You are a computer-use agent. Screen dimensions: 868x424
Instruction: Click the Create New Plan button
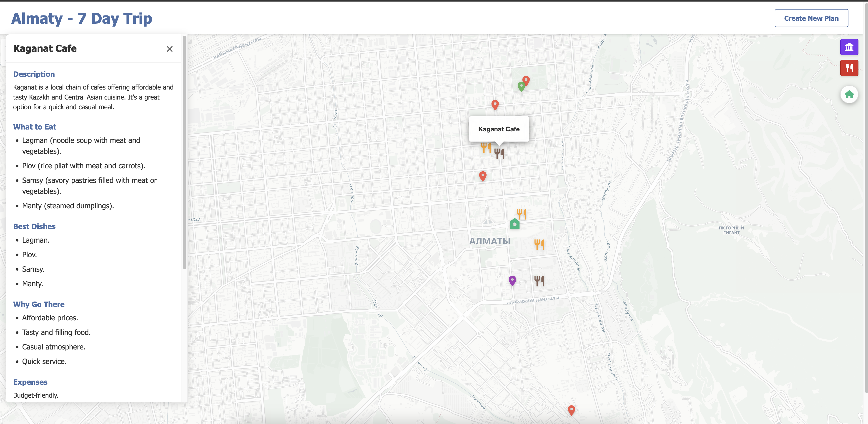point(811,18)
